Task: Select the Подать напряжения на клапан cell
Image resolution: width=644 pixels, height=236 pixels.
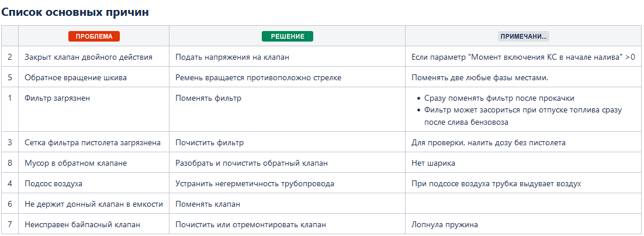Action: (288, 57)
